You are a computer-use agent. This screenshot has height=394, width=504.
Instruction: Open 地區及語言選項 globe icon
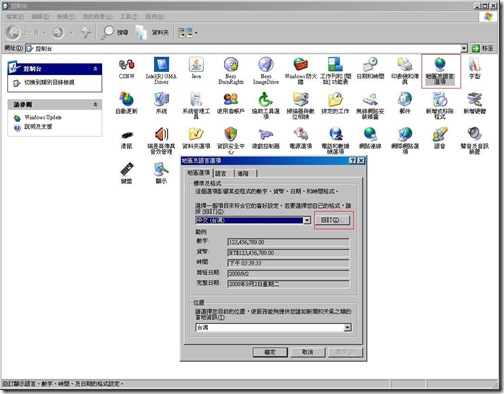click(440, 71)
